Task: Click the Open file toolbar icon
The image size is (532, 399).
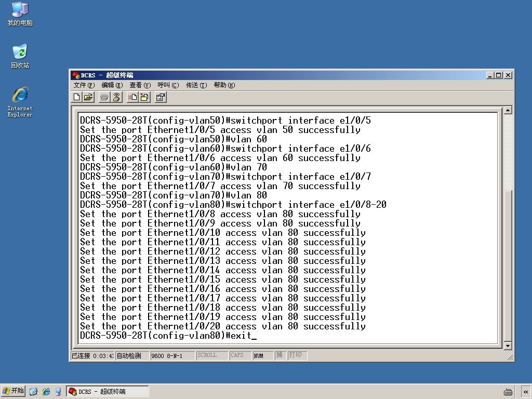Action: pyautogui.click(x=88, y=97)
